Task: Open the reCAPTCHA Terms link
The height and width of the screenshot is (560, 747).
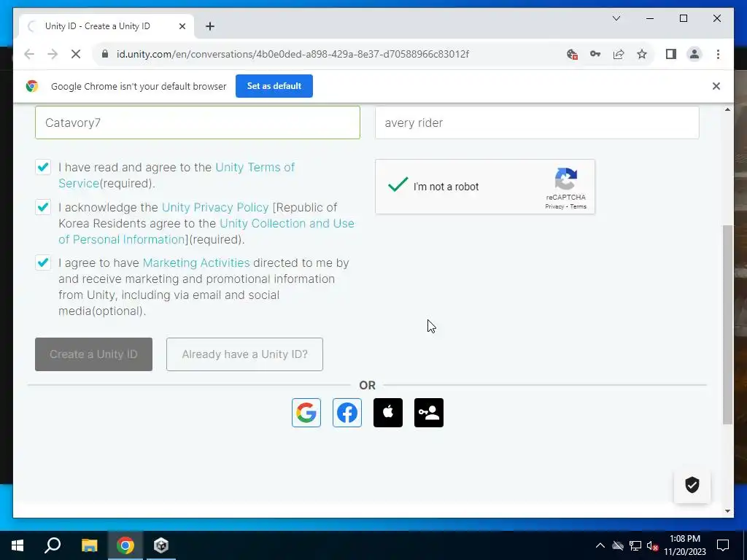Action: pos(578,206)
